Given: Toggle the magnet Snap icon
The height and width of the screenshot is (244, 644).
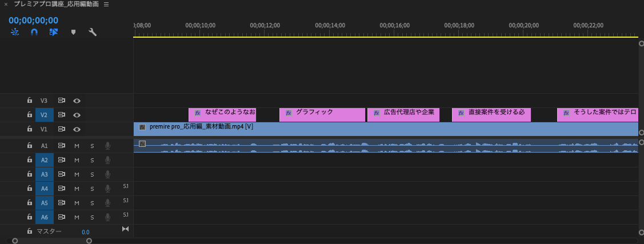Looking at the screenshot, I should click(34, 32).
